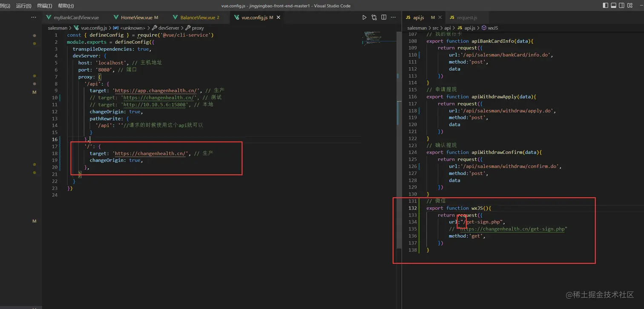Open get-sign.php link on line 135
Screen dimensions: 644x309
click(512, 229)
